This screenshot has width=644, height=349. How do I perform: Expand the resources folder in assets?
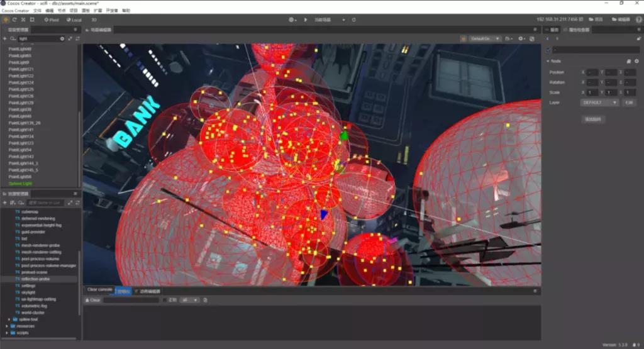[x=8, y=326]
